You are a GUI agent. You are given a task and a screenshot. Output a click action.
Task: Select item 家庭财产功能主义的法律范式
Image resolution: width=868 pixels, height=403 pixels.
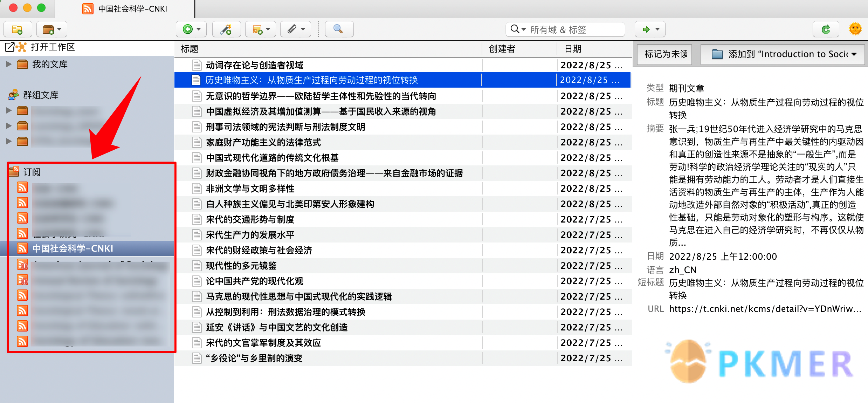point(403,142)
